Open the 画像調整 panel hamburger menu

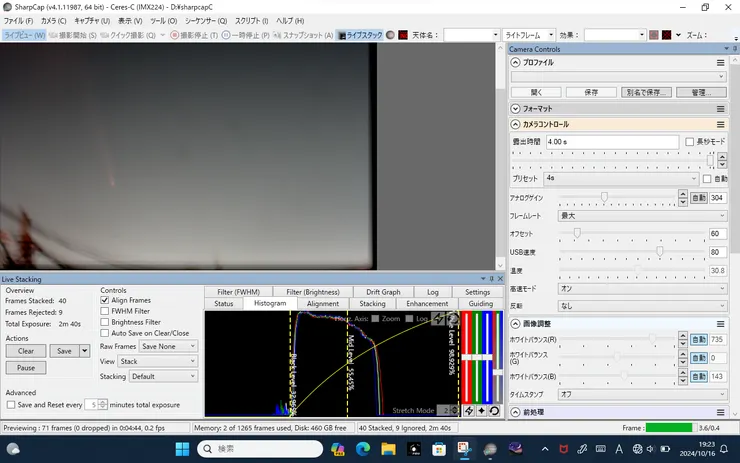(x=720, y=324)
